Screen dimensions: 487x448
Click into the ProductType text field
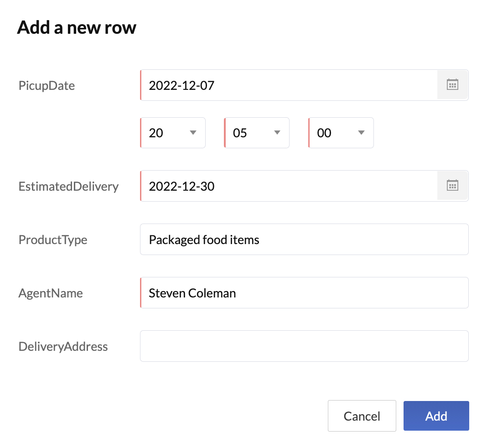coord(304,240)
